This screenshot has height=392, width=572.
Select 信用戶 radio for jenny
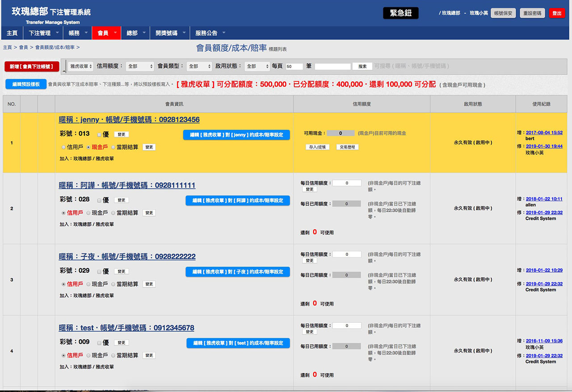63,147
